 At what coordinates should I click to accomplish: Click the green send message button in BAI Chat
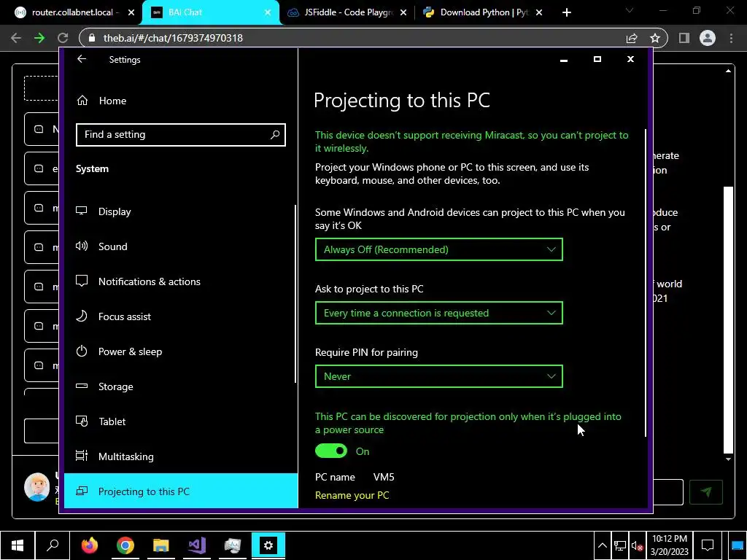pos(706,491)
